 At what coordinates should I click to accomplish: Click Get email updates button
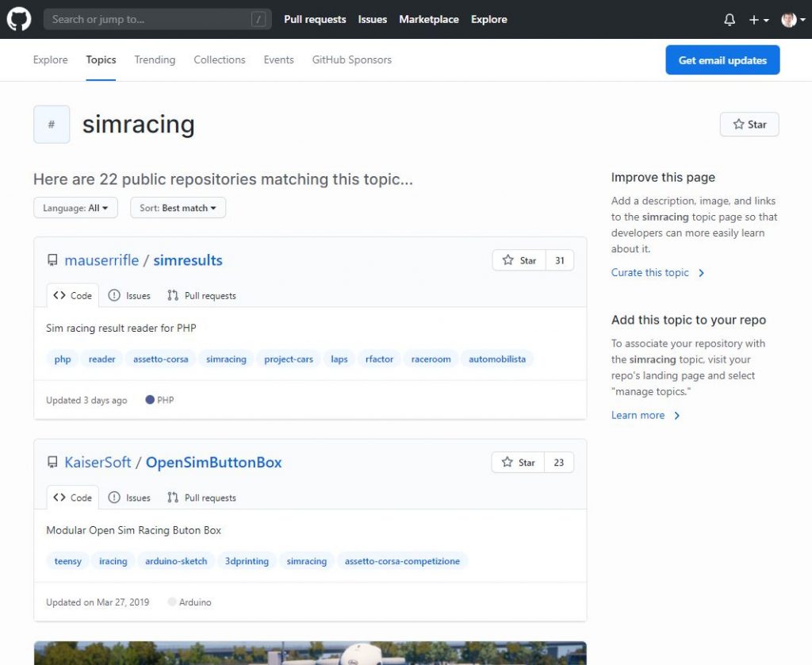pyautogui.click(x=722, y=60)
